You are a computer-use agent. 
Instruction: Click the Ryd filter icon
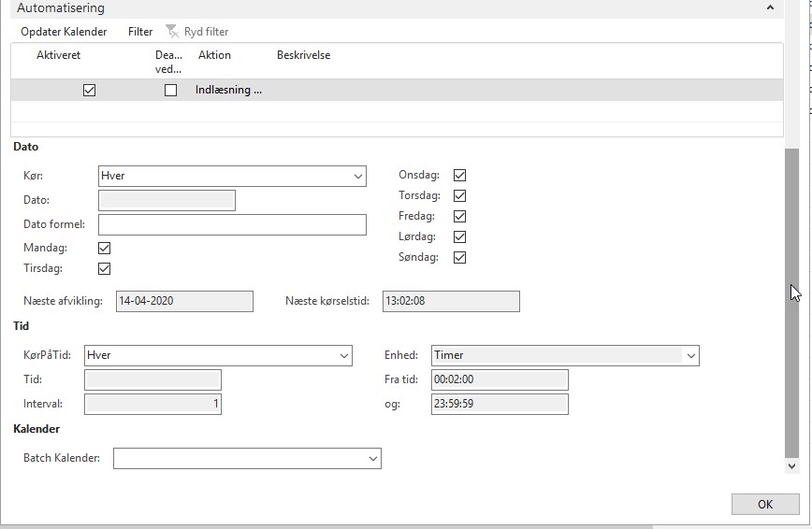171,32
